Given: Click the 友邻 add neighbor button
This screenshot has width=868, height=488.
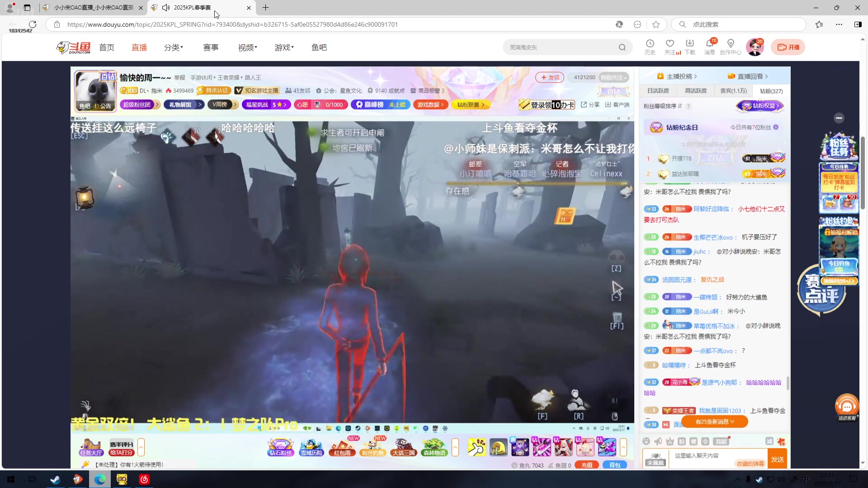Looking at the screenshot, I should coord(550,77).
